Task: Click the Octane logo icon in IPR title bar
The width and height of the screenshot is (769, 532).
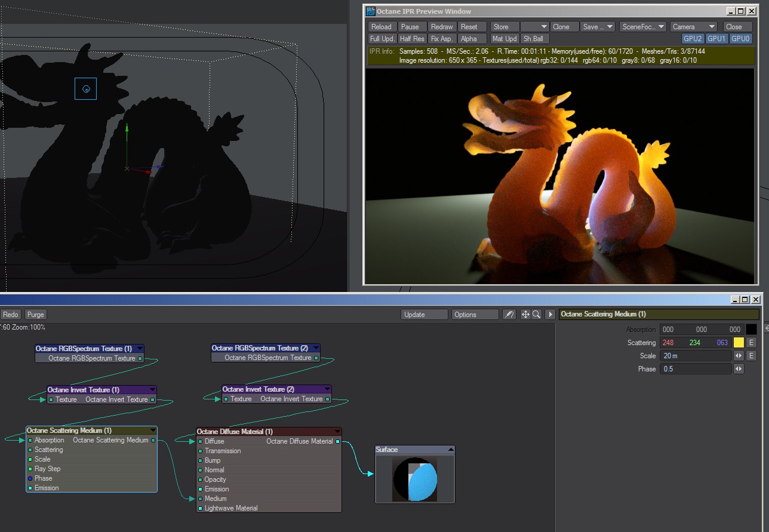Action: tap(371, 11)
